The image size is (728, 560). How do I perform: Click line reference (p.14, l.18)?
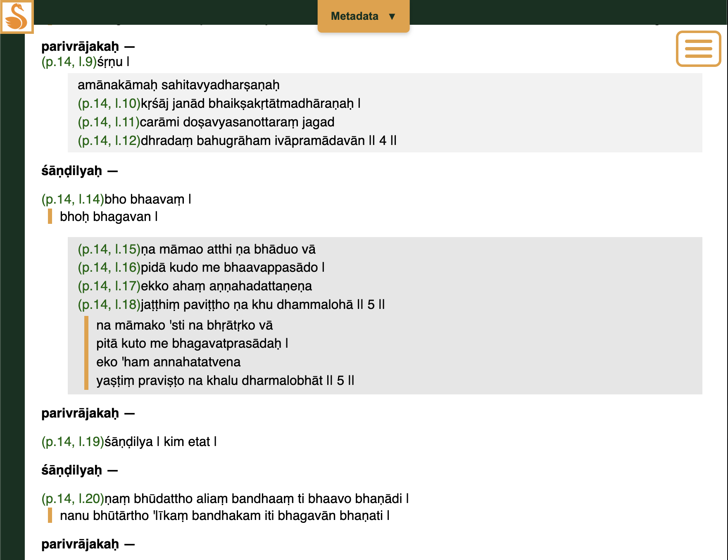point(109,304)
